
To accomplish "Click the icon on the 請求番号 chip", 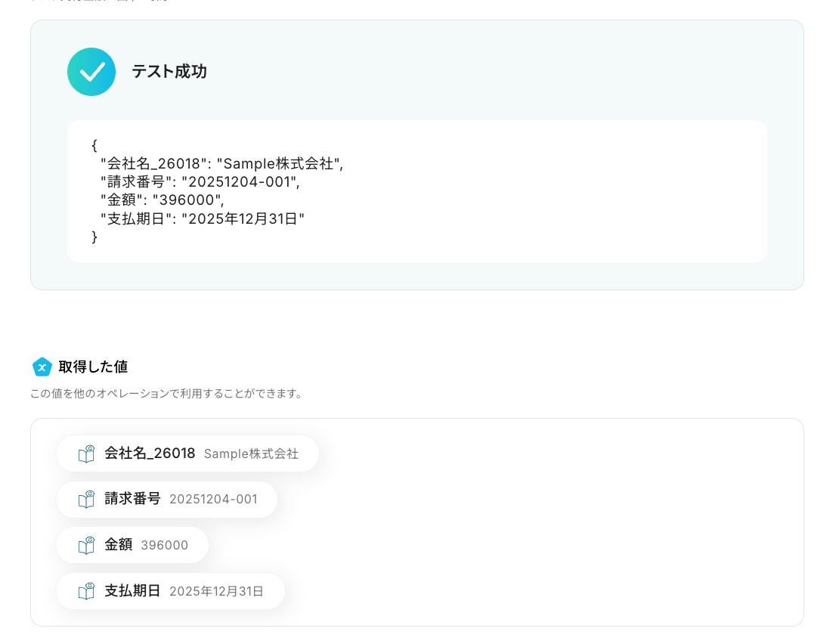I will point(87,500).
